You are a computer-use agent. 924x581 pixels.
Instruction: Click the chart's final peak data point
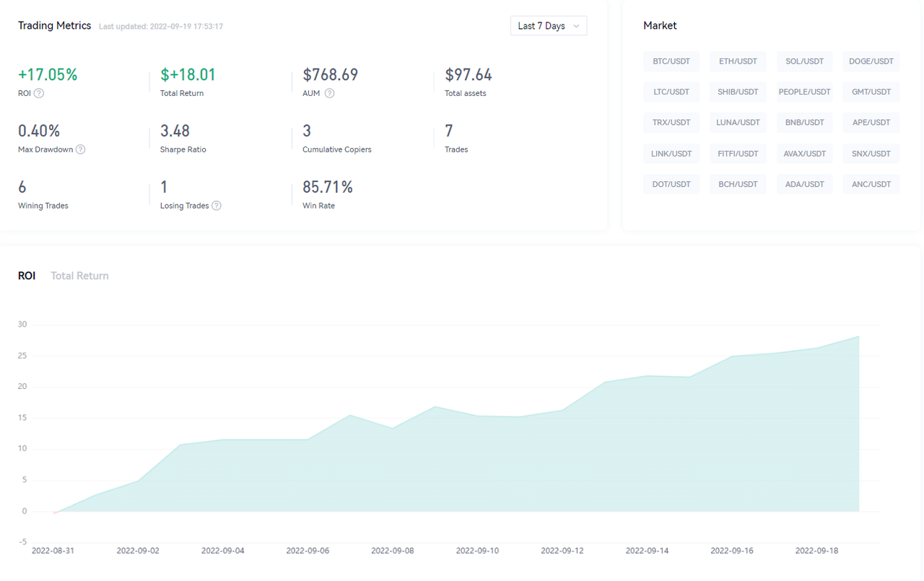click(859, 336)
